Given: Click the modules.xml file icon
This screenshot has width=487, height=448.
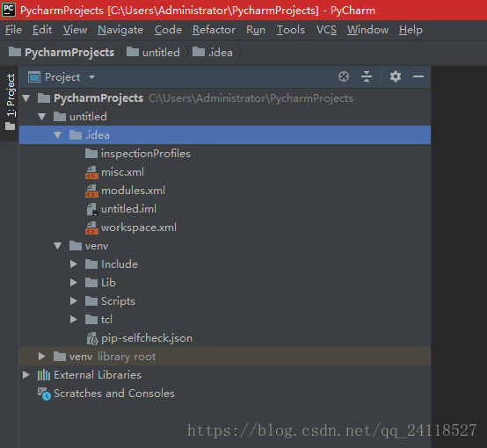Looking at the screenshot, I should coord(91,191).
